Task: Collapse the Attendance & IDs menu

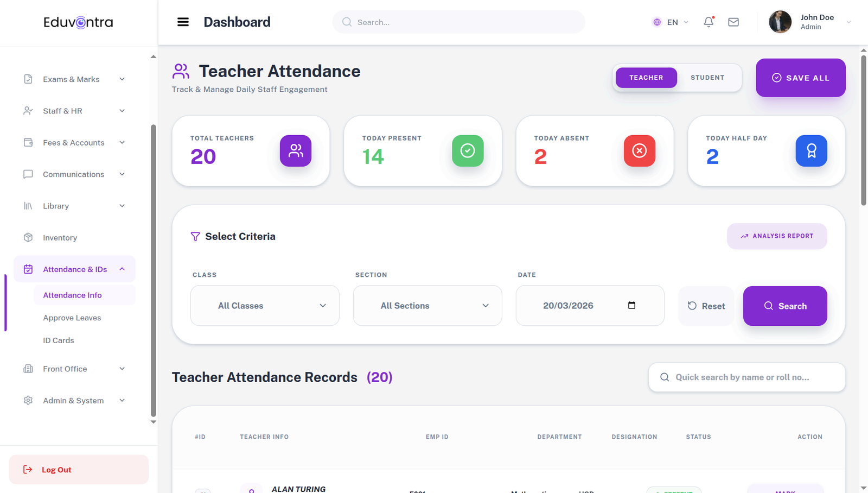Action: point(122,269)
